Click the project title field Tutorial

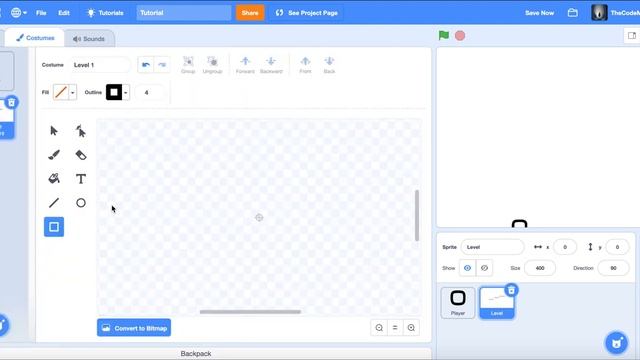[184, 13]
